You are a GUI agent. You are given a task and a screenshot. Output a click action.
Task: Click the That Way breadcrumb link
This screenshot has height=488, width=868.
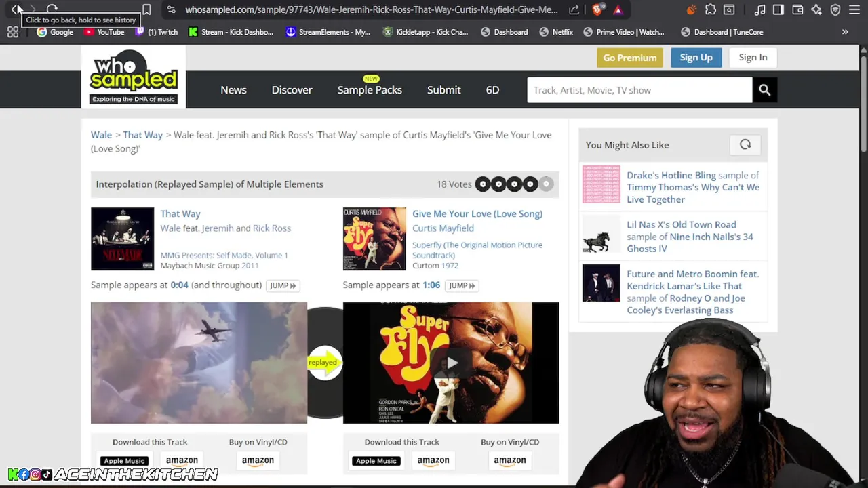143,135
